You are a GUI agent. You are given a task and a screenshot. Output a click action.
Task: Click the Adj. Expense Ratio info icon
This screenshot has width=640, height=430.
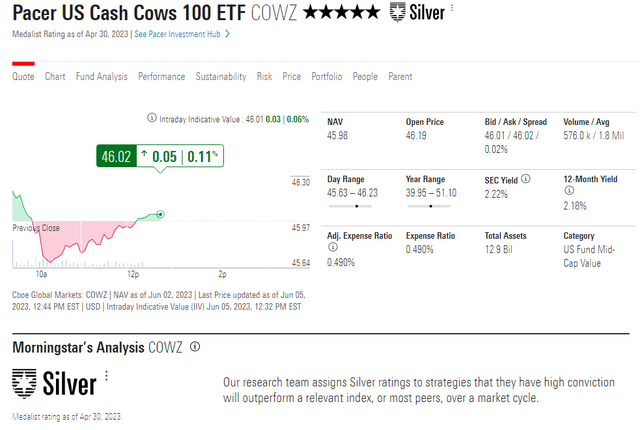pos(333,247)
